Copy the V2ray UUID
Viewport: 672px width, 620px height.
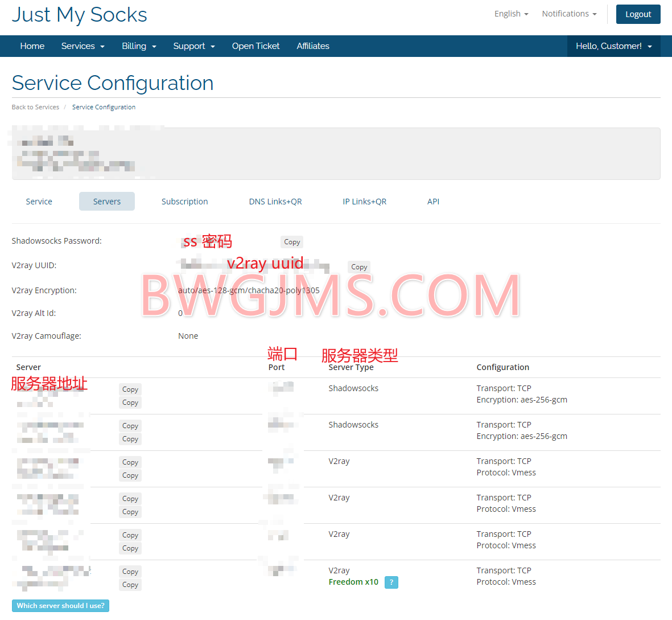(x=359, y=267)
